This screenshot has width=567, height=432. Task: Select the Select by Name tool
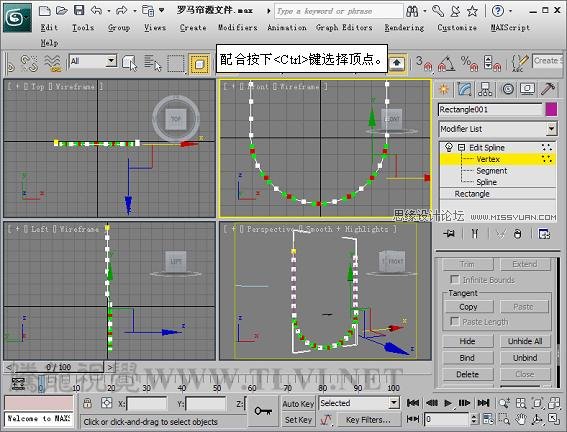coord(153,63)
